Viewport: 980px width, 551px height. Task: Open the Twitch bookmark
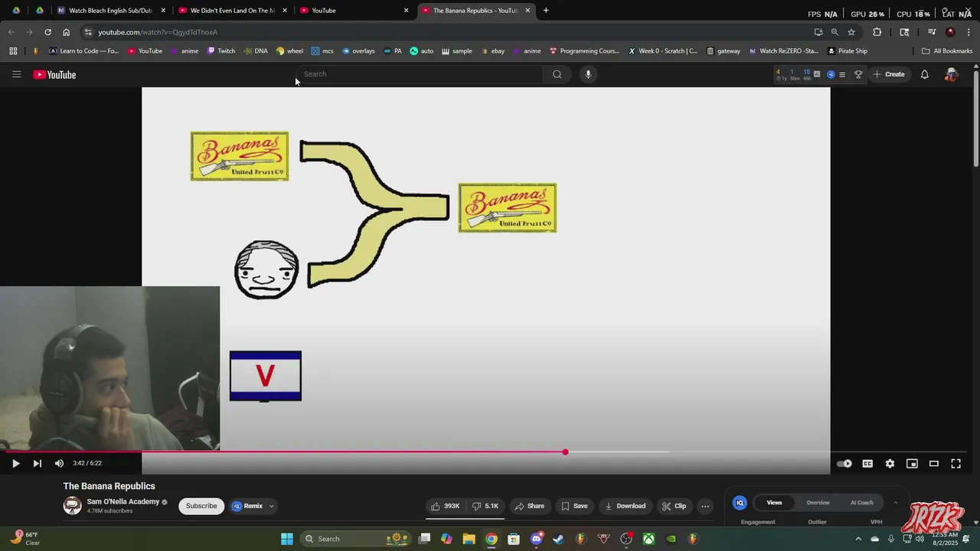click(221, 51)
